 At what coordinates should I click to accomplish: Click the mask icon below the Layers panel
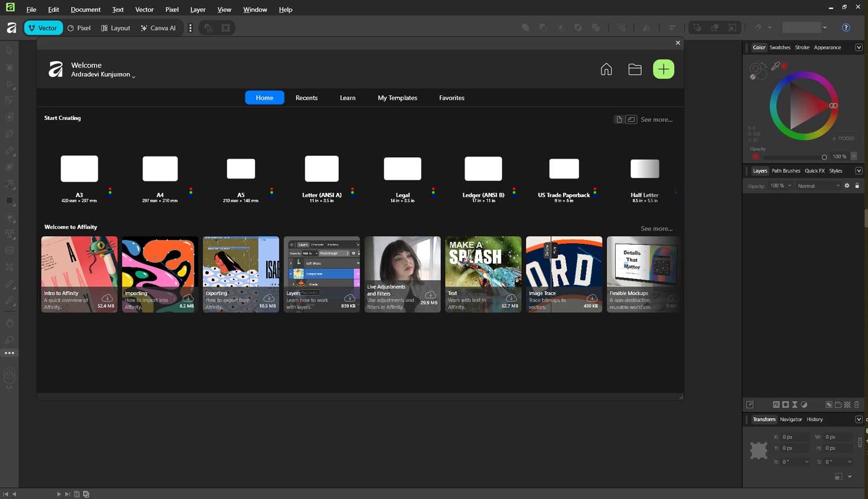[x=785, y=405]
